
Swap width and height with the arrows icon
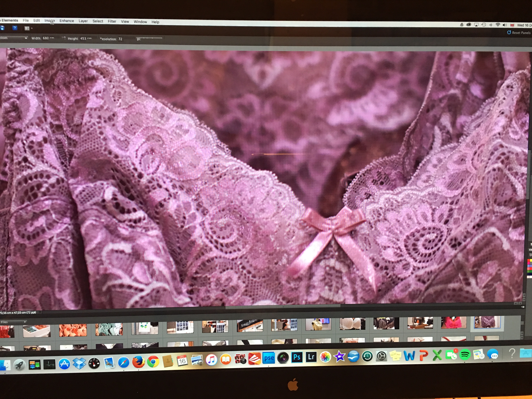(63, 38)
